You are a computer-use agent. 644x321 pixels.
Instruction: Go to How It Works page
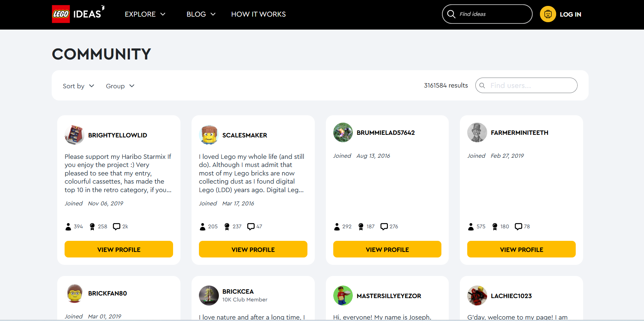[258, 14]
